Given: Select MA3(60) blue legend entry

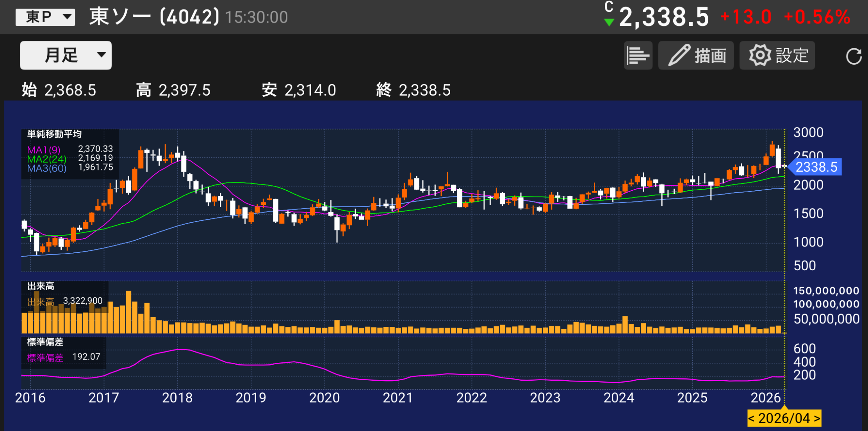Looking at the screenshot, I should click(x=46, y=168).
